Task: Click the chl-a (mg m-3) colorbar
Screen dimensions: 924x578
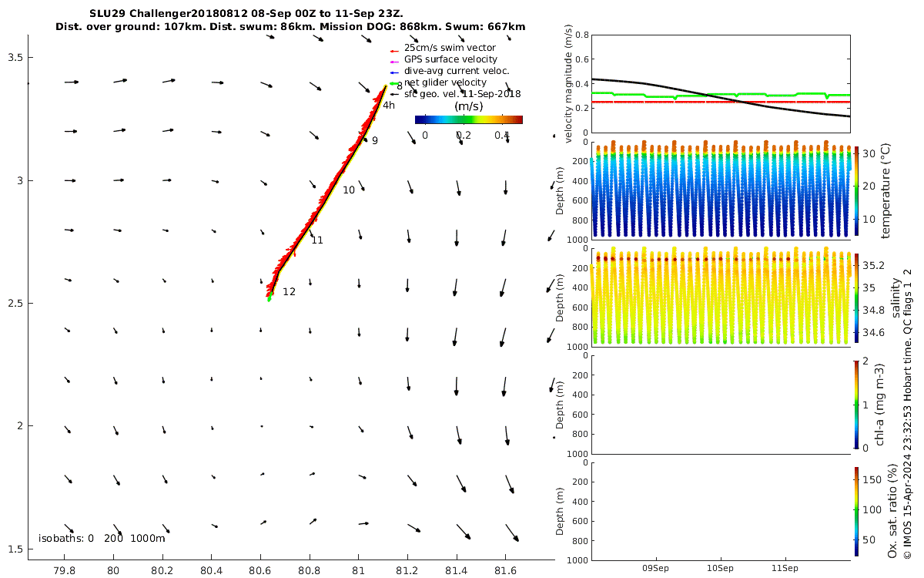Action: [x=856, y=404]
